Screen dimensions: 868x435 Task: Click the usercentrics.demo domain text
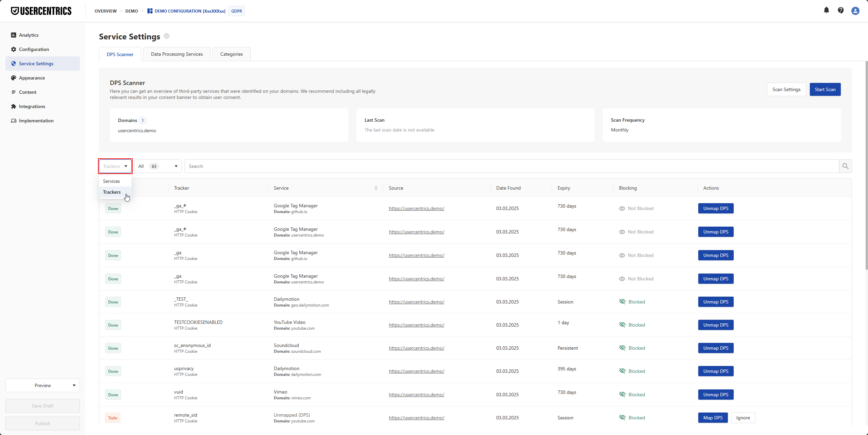[137, 130]
